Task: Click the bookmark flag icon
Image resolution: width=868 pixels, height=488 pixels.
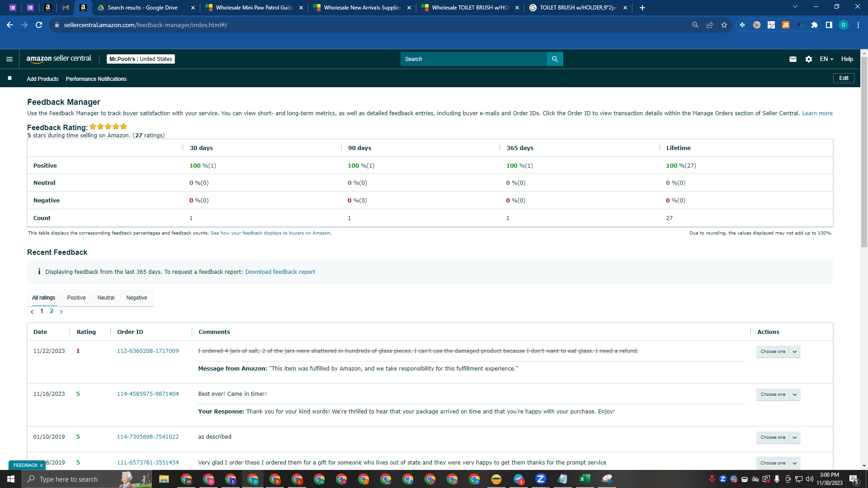Action: pyautogui.click(x=9, y=78)
